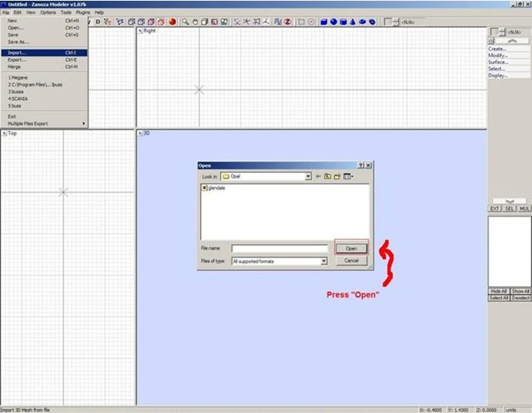Click the help question mark in Open dialog
532x413 pixels.
pos(361,166)
